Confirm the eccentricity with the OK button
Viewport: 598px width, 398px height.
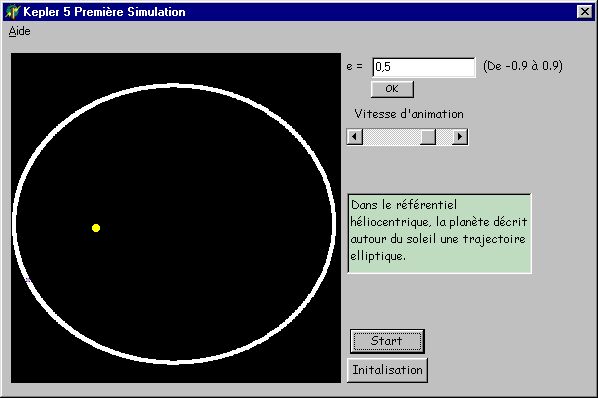(392, 89)
